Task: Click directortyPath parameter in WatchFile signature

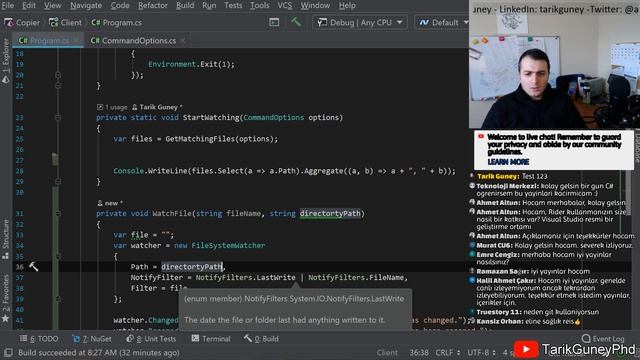Action: (330, 213)
